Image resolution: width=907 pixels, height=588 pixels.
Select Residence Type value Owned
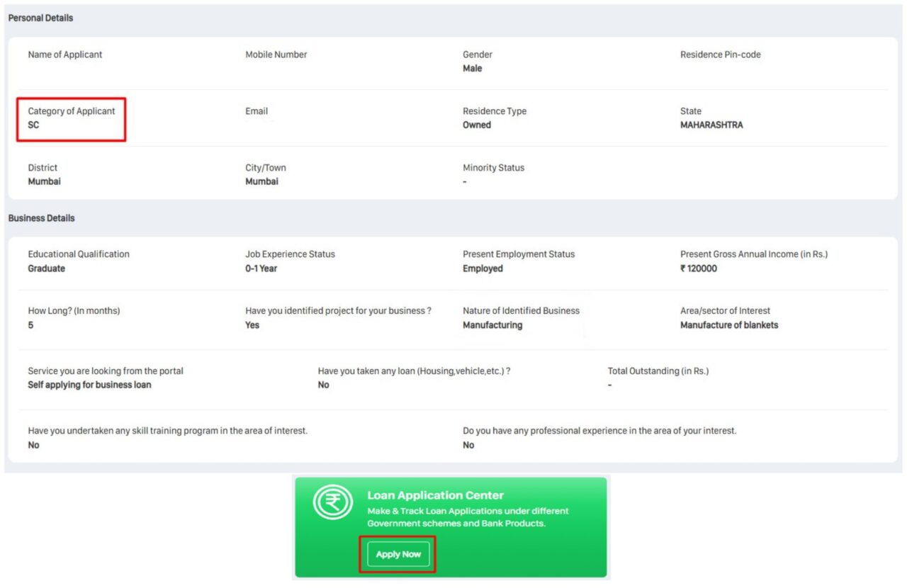[477, 125]
